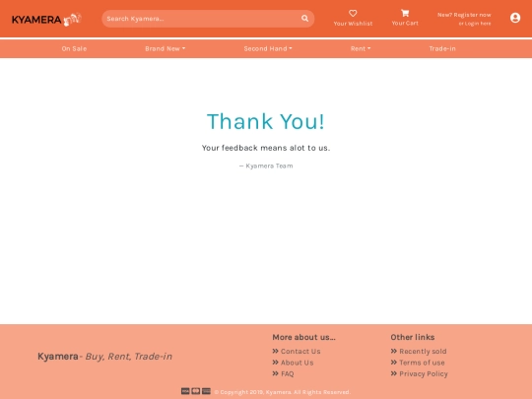532x399 pixels.
Task: Click 'More about us...' footer heading
Action: tap(303, 337)
